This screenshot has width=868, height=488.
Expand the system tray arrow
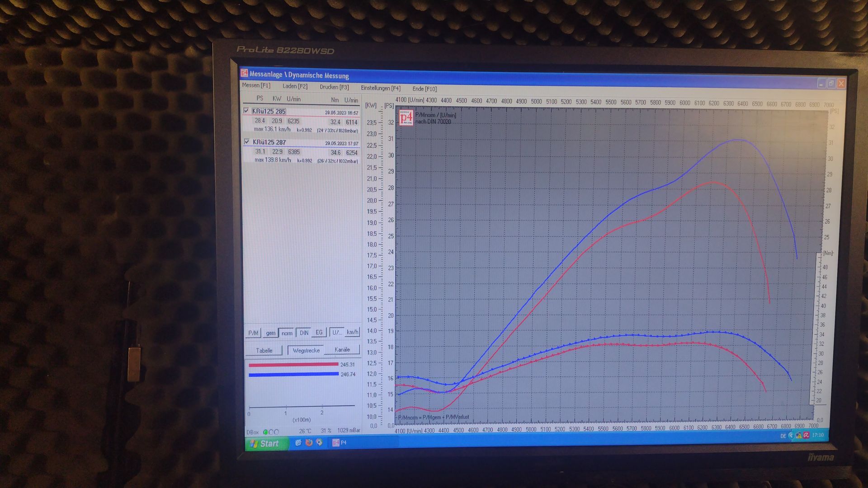791,436
